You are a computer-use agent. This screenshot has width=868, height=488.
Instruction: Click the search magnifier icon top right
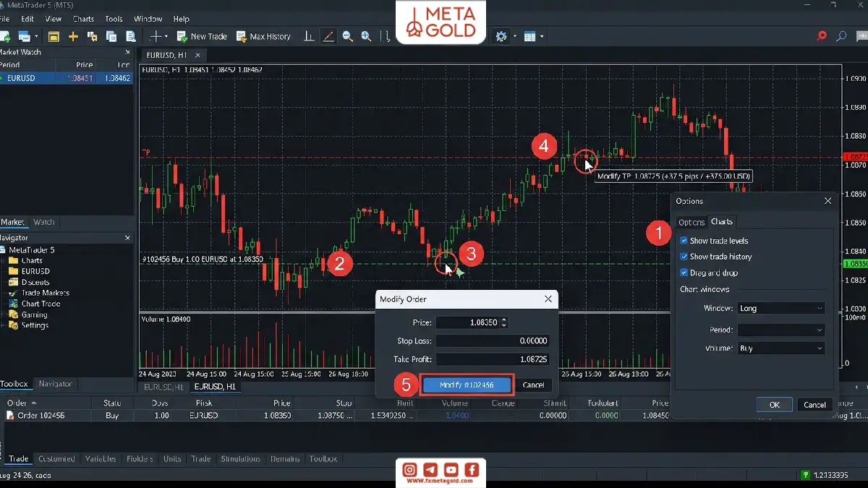pos(841,35)
